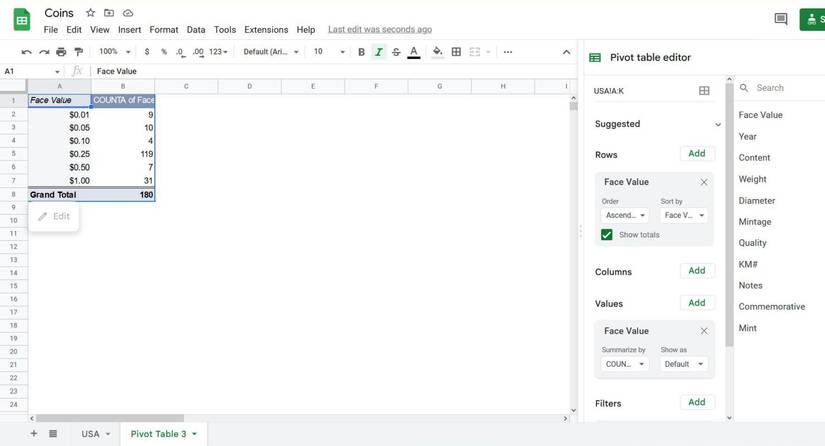
Task: Click the pivot editor vertical scrollbar
Action: pyautogui.click(x=729, y=213)
